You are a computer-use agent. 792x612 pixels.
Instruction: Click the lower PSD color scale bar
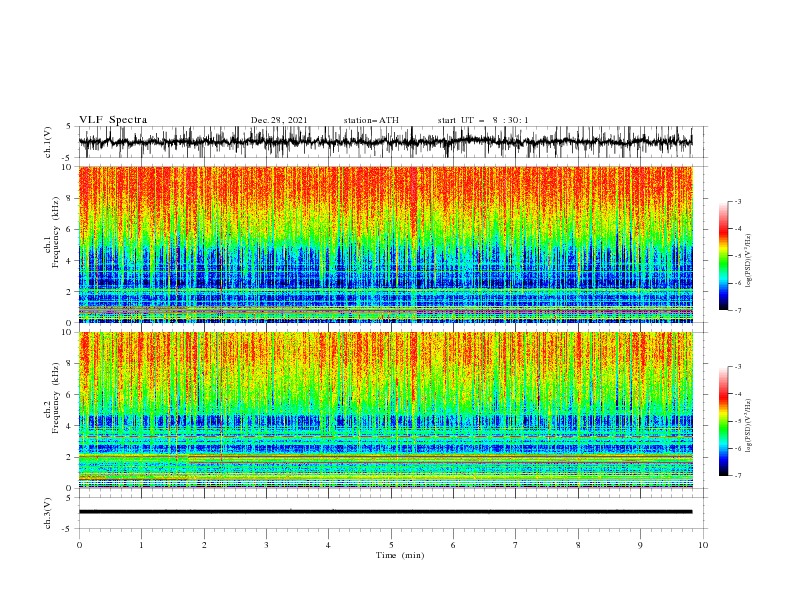pyautogui.click(x=723, y=421)
